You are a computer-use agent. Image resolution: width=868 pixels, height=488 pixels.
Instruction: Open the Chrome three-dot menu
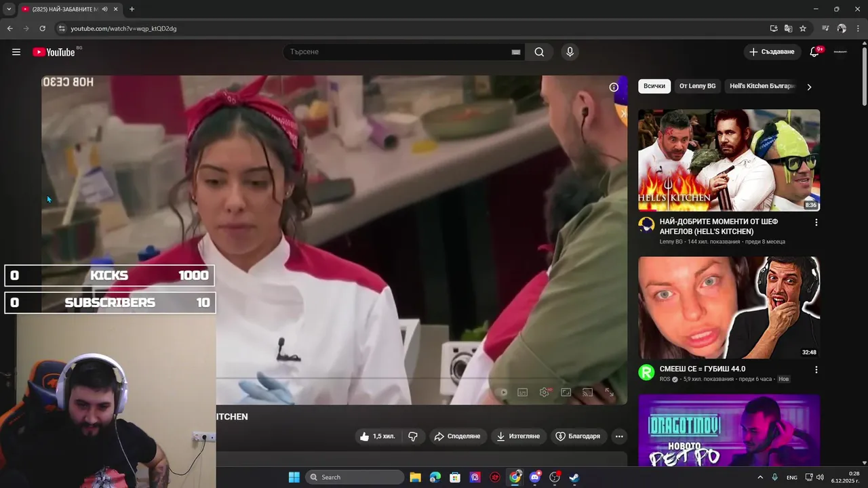pyautogui.click(x=858, y=28)
